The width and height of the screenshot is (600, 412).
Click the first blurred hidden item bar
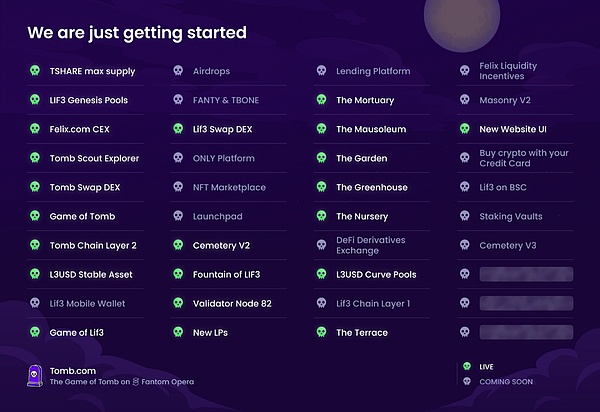(x=526, y=274)
